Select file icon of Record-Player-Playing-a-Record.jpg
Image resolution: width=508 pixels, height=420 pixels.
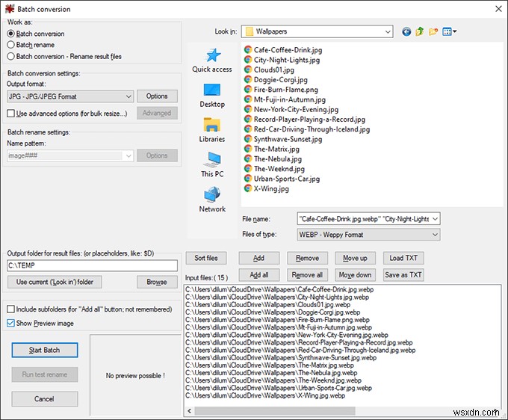click(x=248, y=120)
